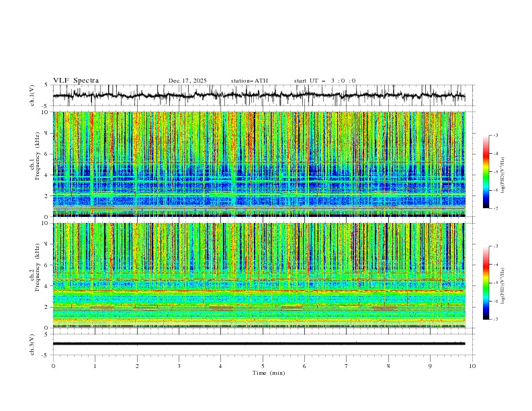Click the 5 minute tick on the time axis

click(263, 366)
